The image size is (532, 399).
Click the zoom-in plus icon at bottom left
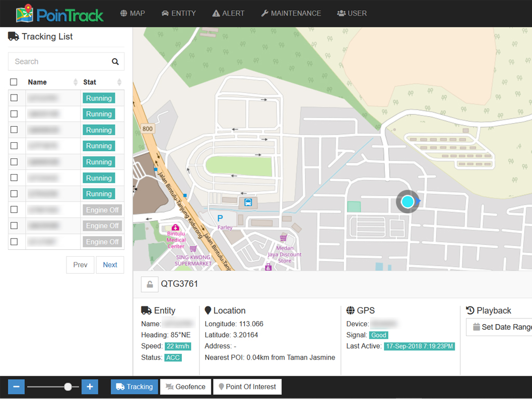pos(89,387)
